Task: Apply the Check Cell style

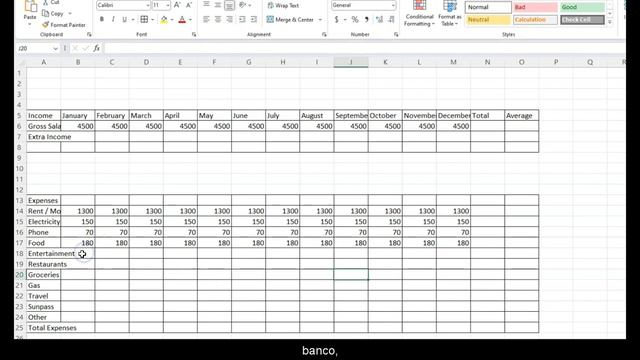Action: [x=582, y=20]
